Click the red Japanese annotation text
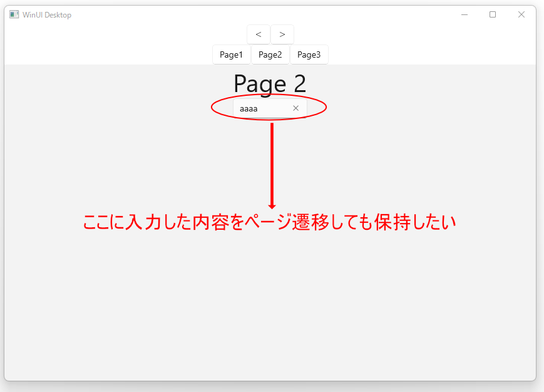 [269, 222]
